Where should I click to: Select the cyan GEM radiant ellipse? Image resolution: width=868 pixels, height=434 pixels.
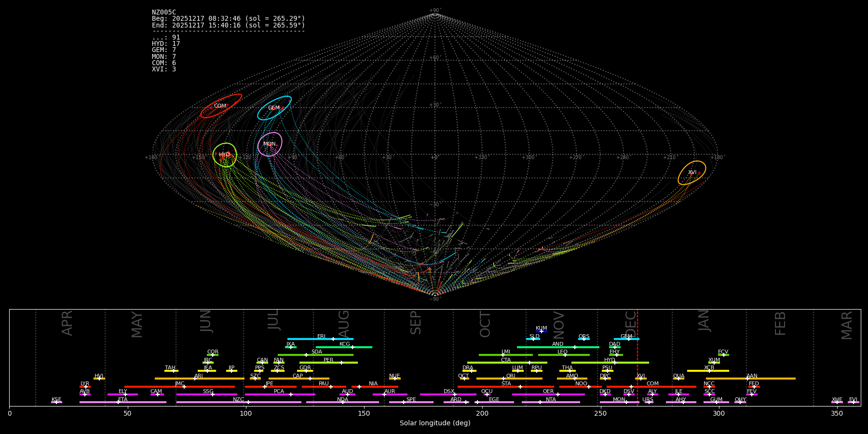point(274,108)
